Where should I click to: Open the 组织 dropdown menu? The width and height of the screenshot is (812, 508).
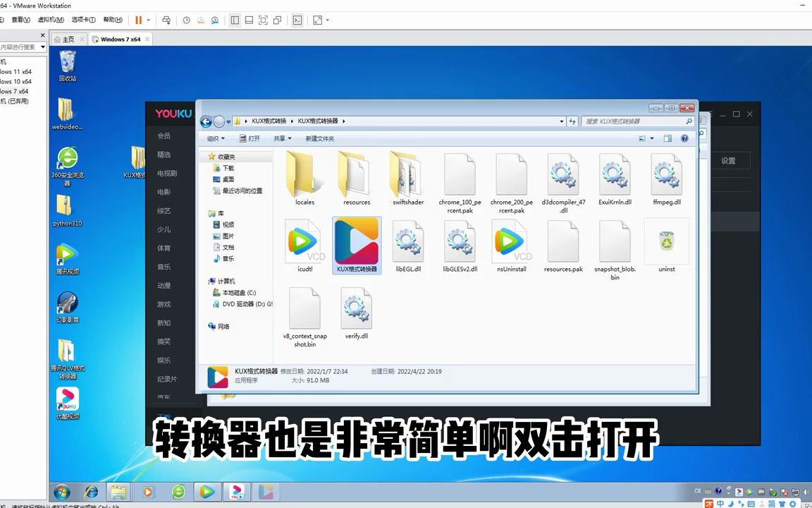[x=215, y=138]
